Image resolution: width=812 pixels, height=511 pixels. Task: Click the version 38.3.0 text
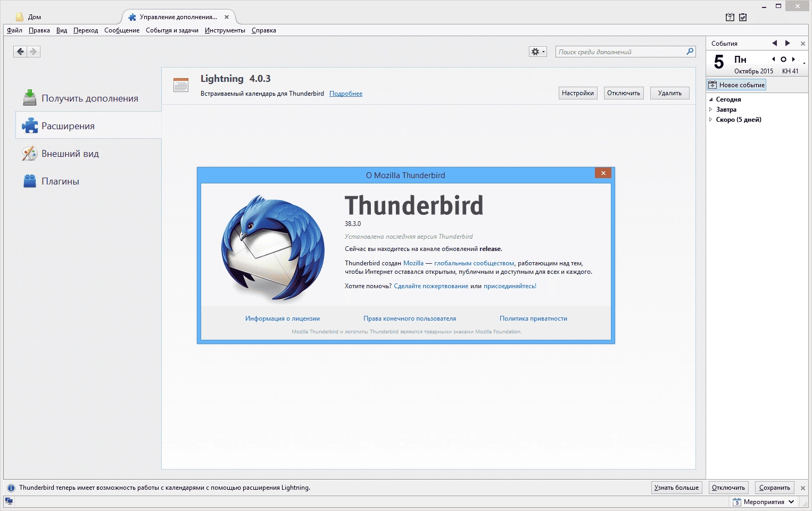click(x=353, y=224)
